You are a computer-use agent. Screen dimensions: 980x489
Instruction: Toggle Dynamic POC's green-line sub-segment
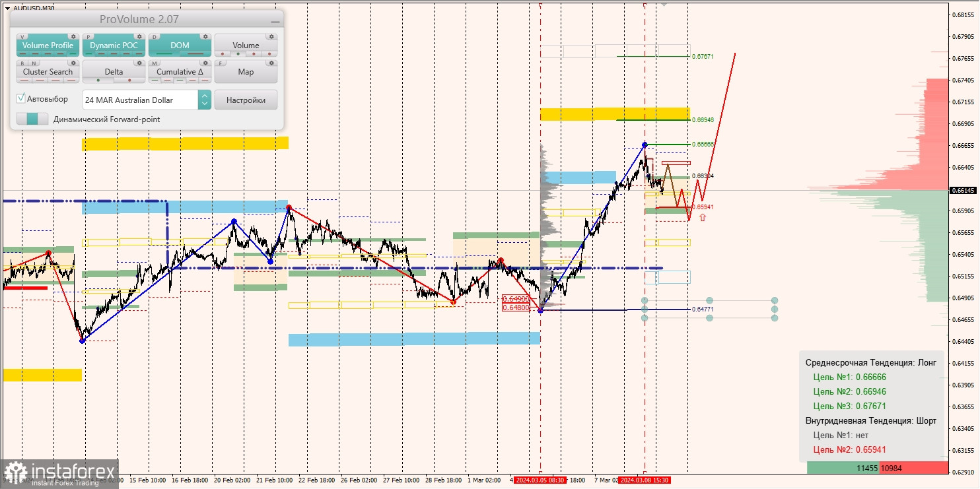click(88, 53)
